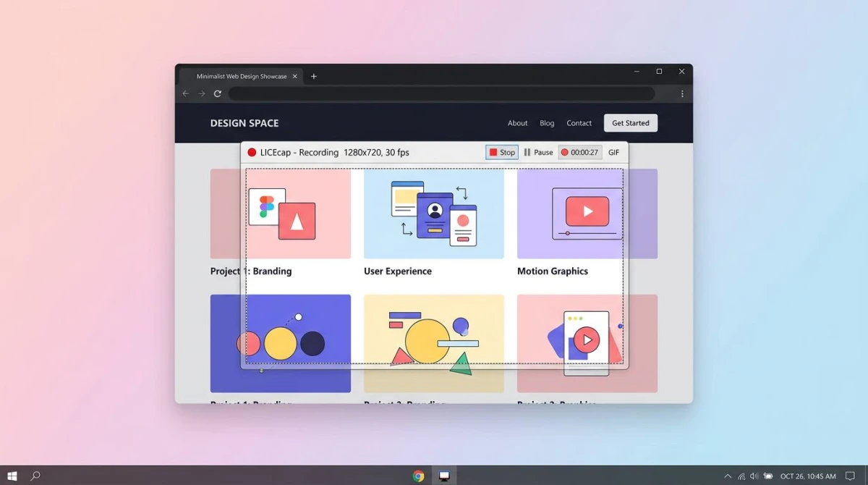Click the Get Started button
868x485 pixels.
pyautogui.click(x=631, y=123)
